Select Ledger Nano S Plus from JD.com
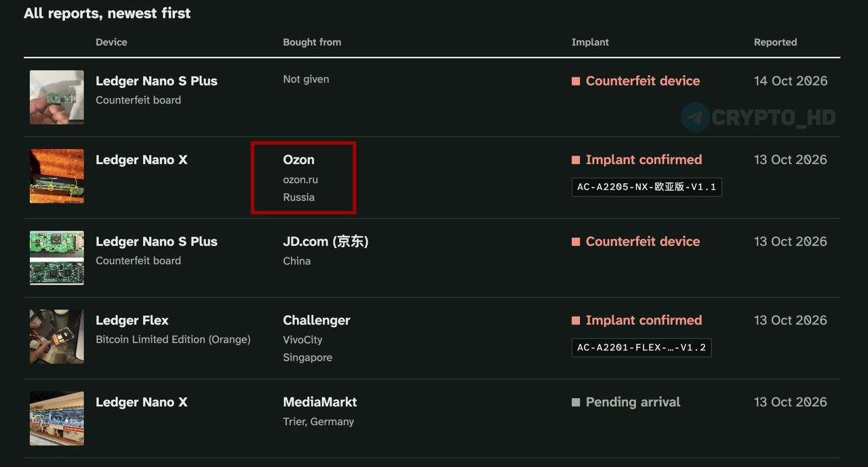Viewport: 868px width, 467px height. (157, 241)
